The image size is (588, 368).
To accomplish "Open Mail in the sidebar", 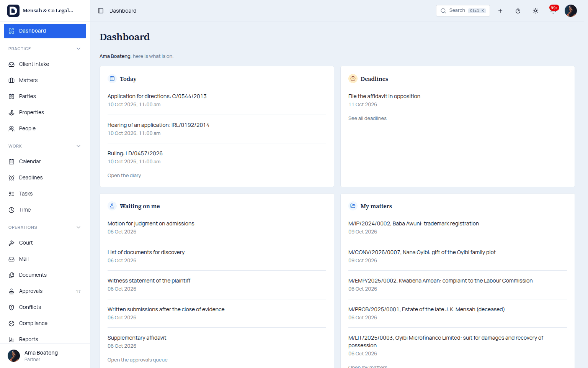I will click(45, 259).
